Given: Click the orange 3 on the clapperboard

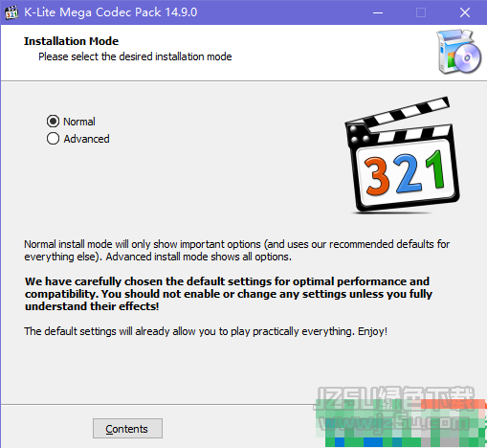Looking at the screenshot, I should pyautogui.click(x=377, y=176).
